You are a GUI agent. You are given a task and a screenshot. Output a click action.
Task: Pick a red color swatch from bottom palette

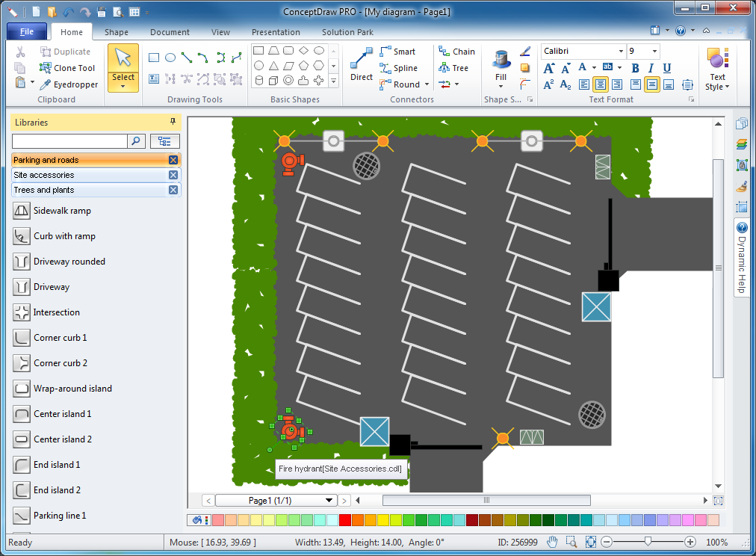[346, 519]
